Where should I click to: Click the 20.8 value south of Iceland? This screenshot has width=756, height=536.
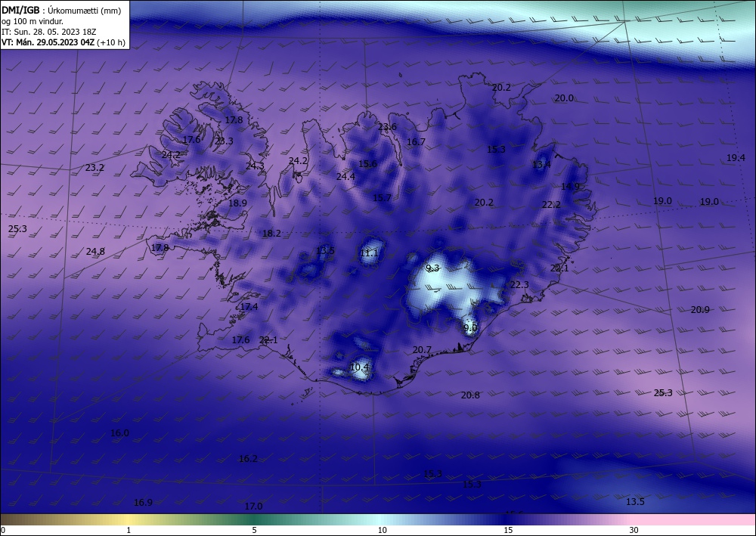coord(470,395)
